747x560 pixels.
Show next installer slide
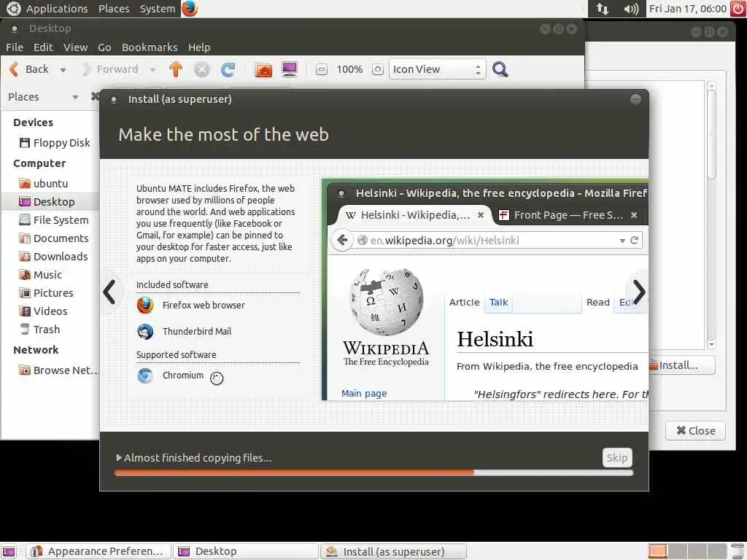[x=639, y=292]
